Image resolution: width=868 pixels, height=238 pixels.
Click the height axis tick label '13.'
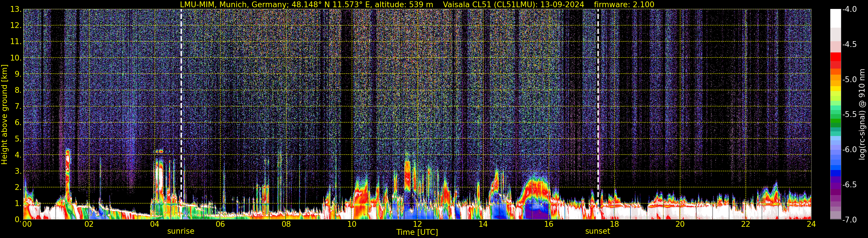click(x=16, y=9)
